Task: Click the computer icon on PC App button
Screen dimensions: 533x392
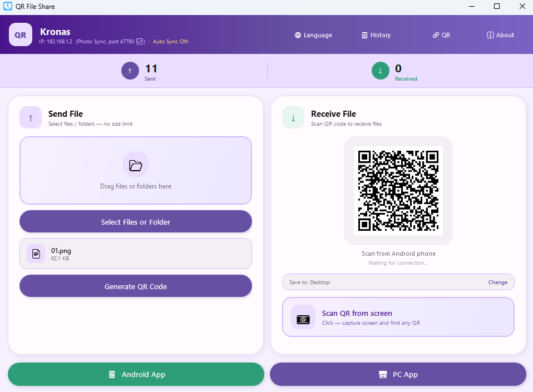Action: [383, 374]
